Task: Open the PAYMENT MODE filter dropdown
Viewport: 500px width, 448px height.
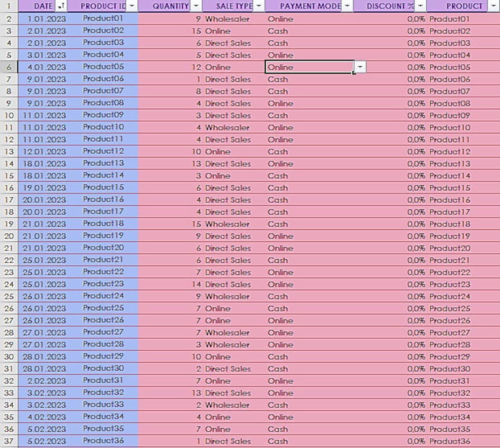Action: click(347, 6)
